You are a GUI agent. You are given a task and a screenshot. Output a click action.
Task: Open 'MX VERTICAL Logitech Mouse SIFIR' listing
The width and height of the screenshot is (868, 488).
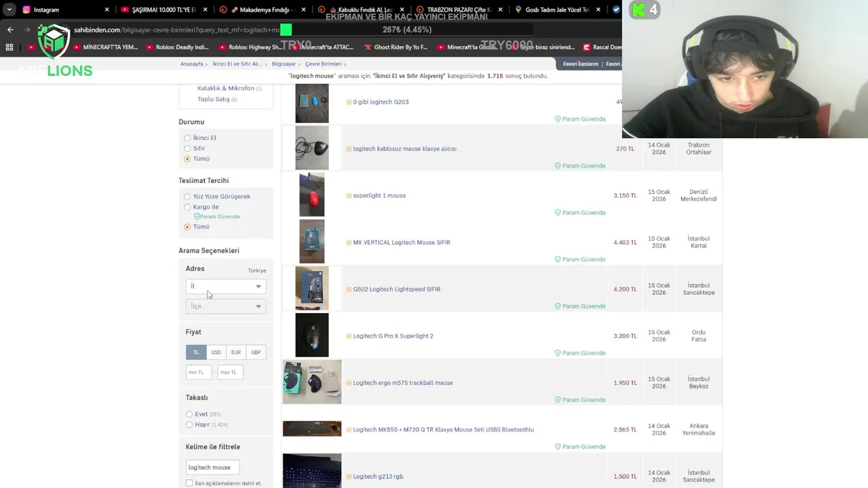[401, 243]
